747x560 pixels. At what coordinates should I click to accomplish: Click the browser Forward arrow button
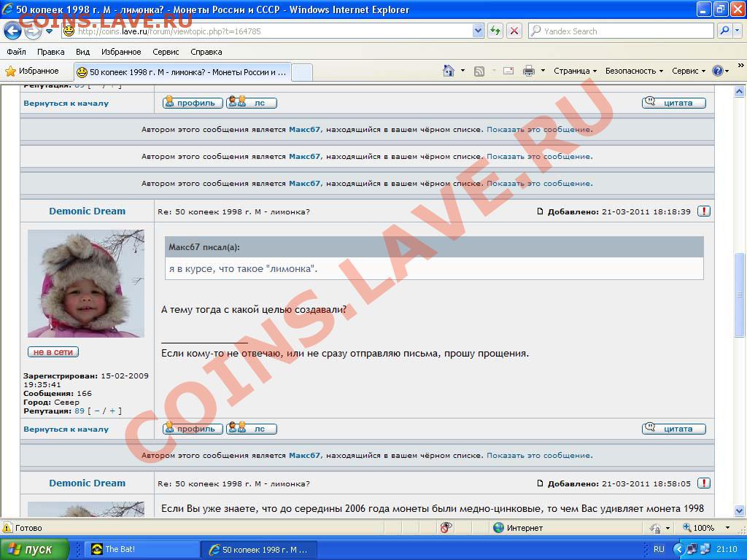(x=33, y=31)
